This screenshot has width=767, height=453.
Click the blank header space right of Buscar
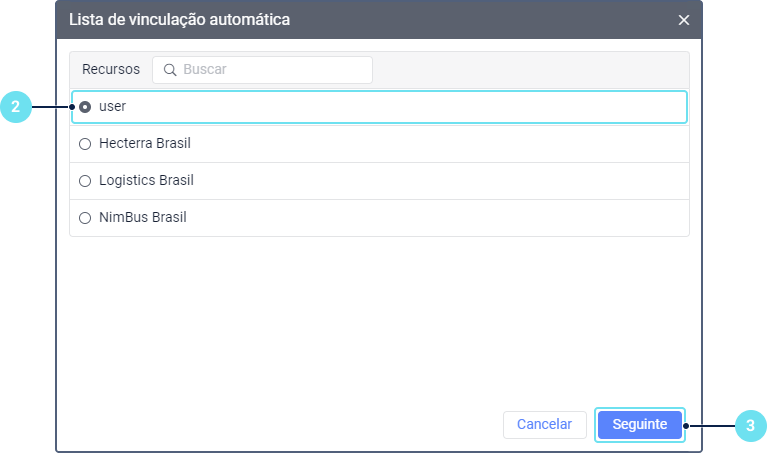pyautogui.click(x=530, y=70)
